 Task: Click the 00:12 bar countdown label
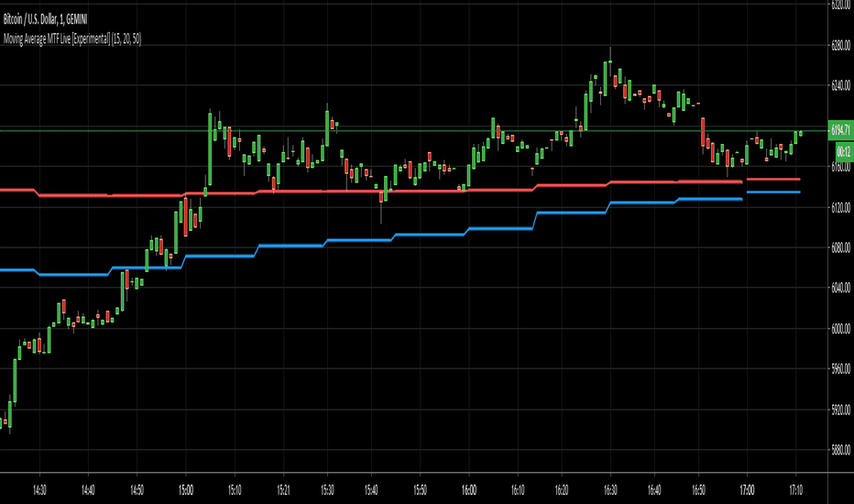[844, 151]
